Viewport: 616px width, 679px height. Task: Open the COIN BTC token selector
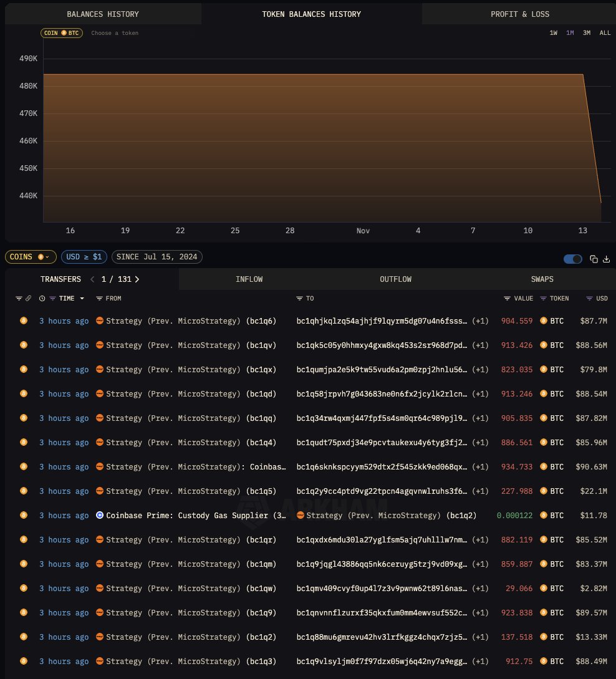[62, 33]
